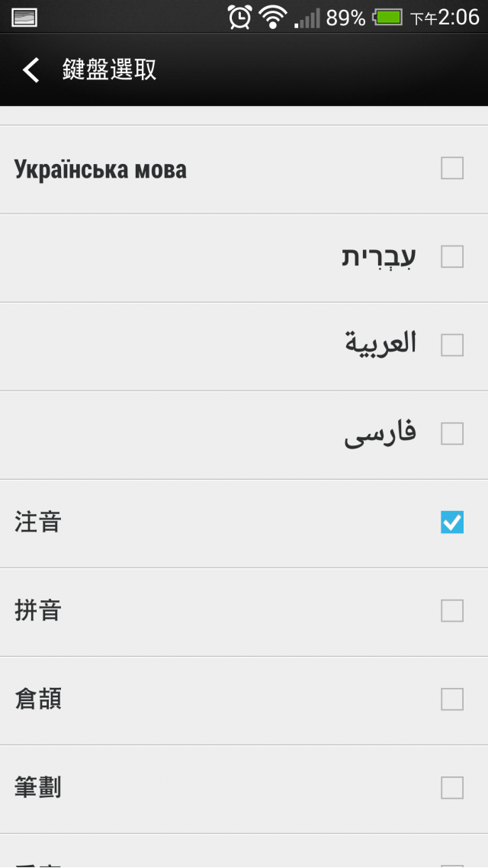
Task: Tap the back arrow icon
Action: click(31, 69)
